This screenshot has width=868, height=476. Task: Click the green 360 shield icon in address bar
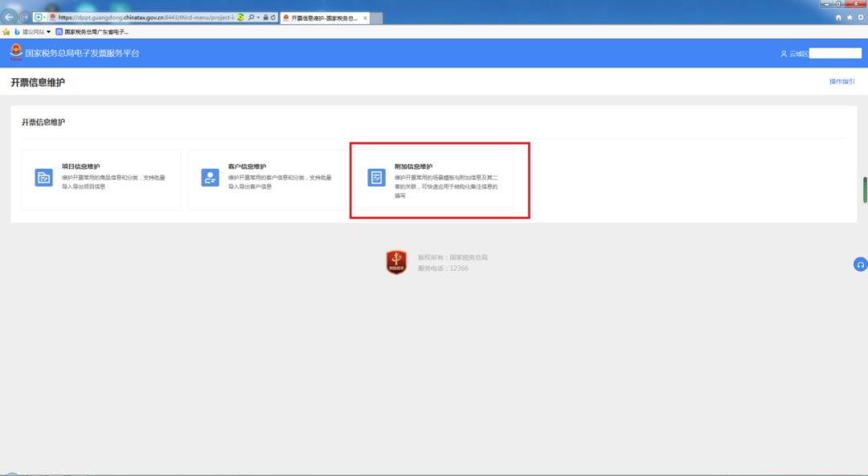coord(241,17)
